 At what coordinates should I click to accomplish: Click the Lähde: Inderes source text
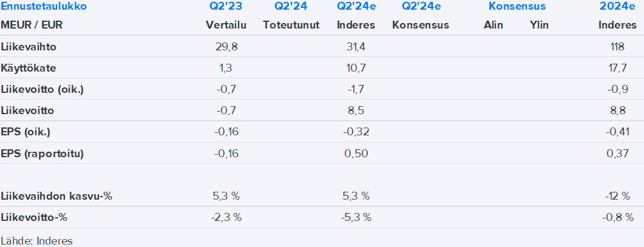point(36,240)
